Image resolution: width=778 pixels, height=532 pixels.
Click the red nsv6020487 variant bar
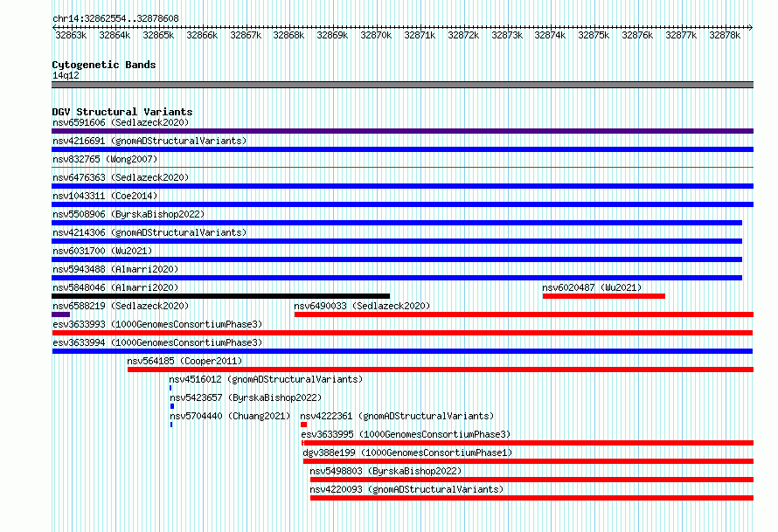604,296
